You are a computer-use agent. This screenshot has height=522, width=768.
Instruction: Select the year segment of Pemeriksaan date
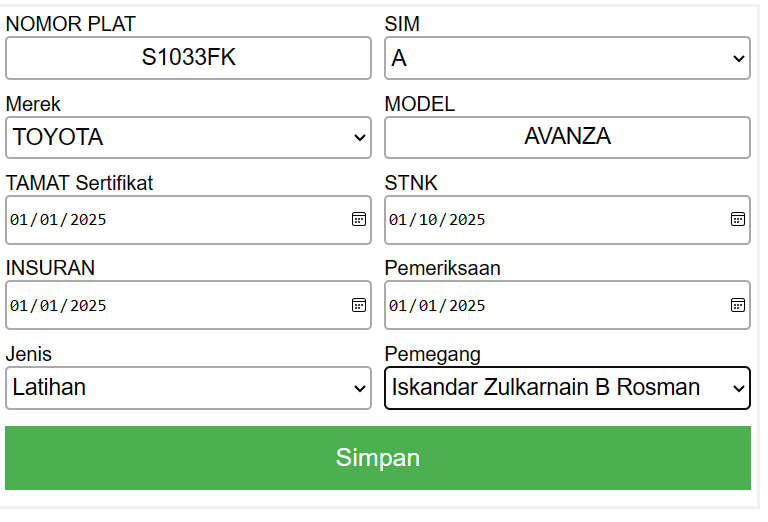click(466, 306)
